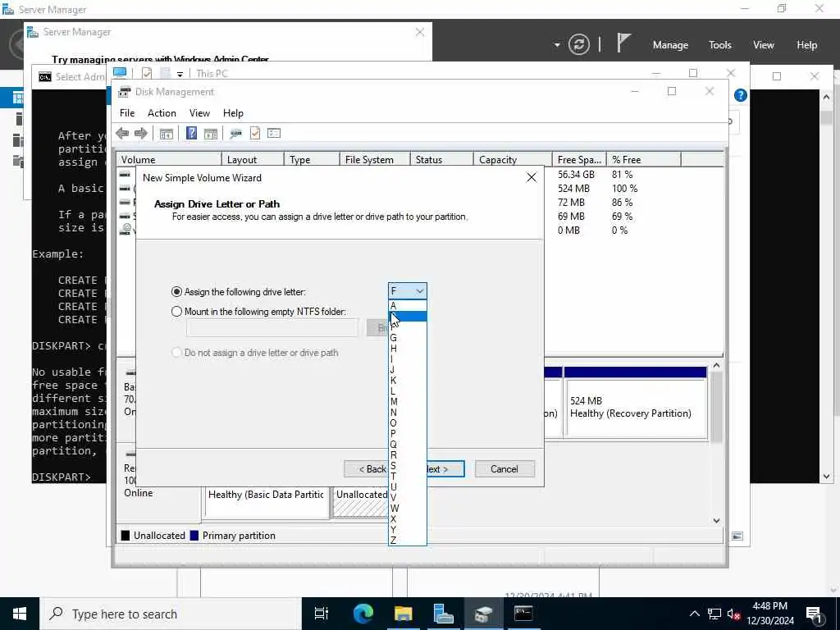Choose drive letter W from the list

pyautogui.click(x=407, y=509)
